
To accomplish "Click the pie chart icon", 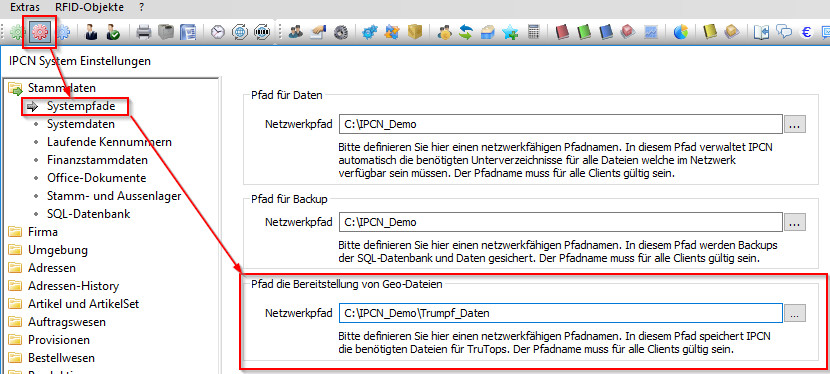I will click(x=681, y=32).
